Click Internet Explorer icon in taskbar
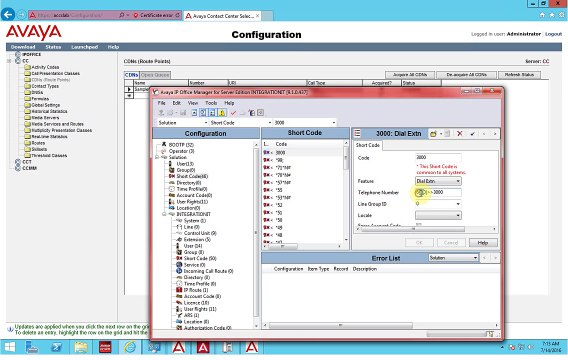This screenshot has width=568, height=360. (x=130, y=348)
